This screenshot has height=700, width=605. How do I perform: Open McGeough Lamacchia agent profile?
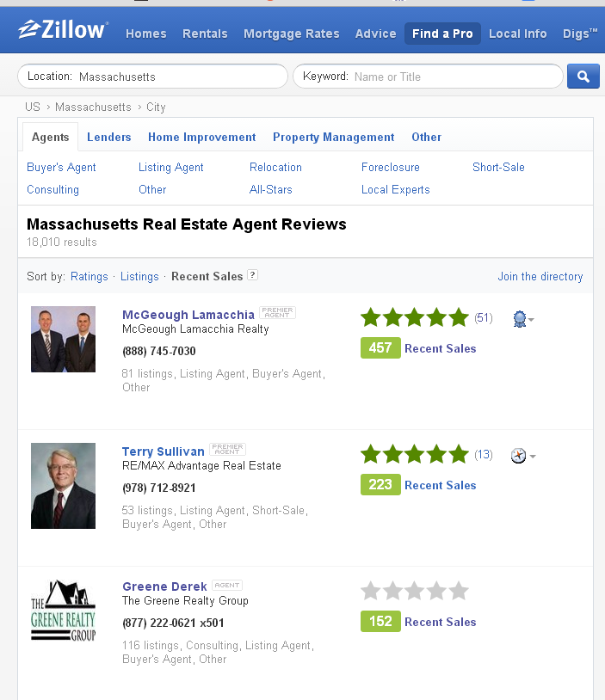(x=188, y=315)
